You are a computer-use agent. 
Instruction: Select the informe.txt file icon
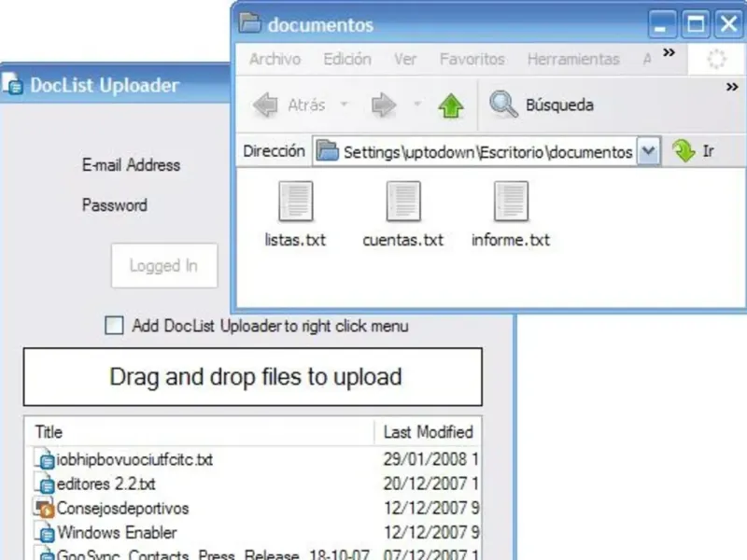pos(511,201)
